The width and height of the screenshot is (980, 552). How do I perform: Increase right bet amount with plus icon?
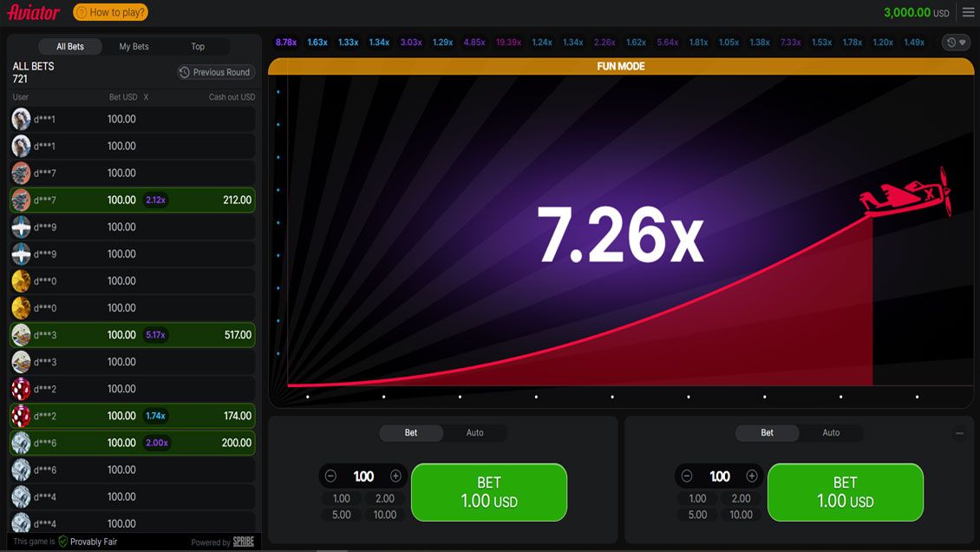[752, 476]
